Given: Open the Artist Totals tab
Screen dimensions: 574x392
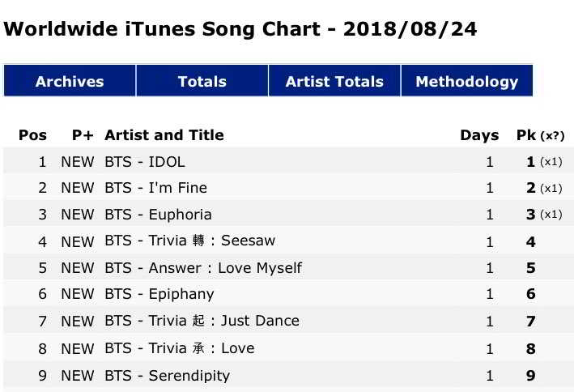Looking at the screenshot, I should click(334, 81).
